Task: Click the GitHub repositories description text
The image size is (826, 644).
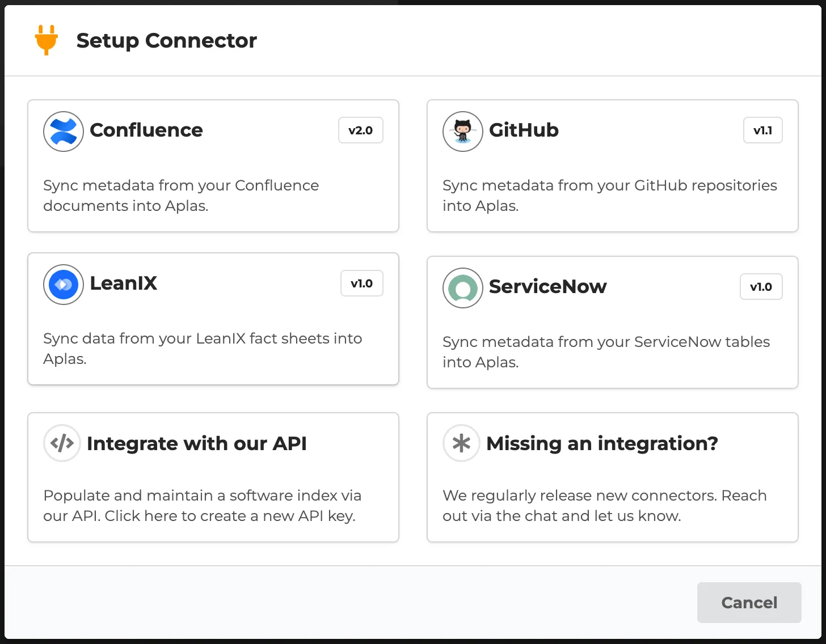Action: click(x=610, y=196)
